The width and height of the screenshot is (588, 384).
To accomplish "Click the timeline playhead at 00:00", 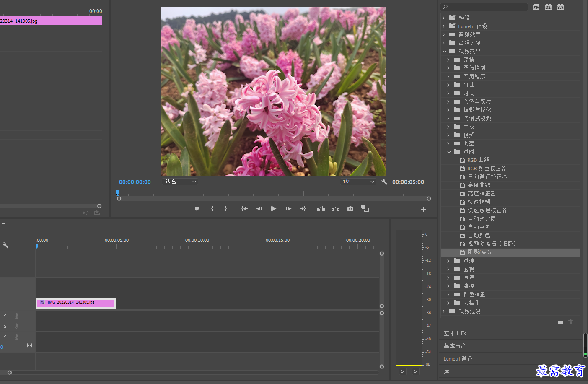I will [37, 246].
